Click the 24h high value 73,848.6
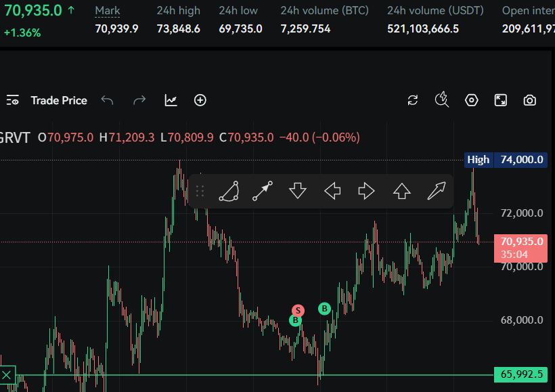The image size is (555, 392). click(179, 28)
